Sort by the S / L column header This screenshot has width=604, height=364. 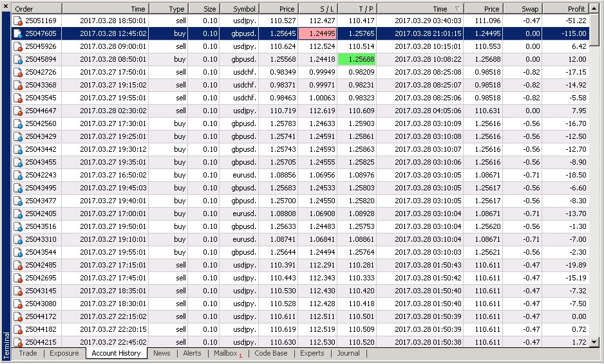(318, 9)
